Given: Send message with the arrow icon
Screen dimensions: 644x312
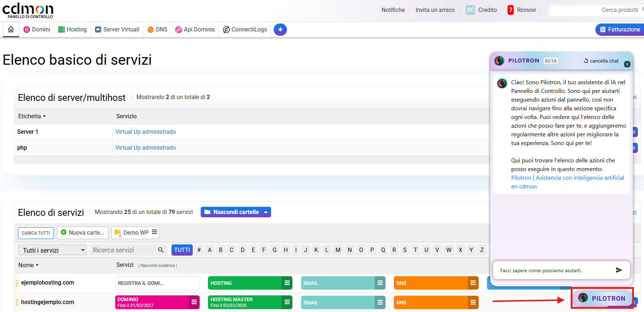Looking at the screenshot, I should tap(619, 270).
